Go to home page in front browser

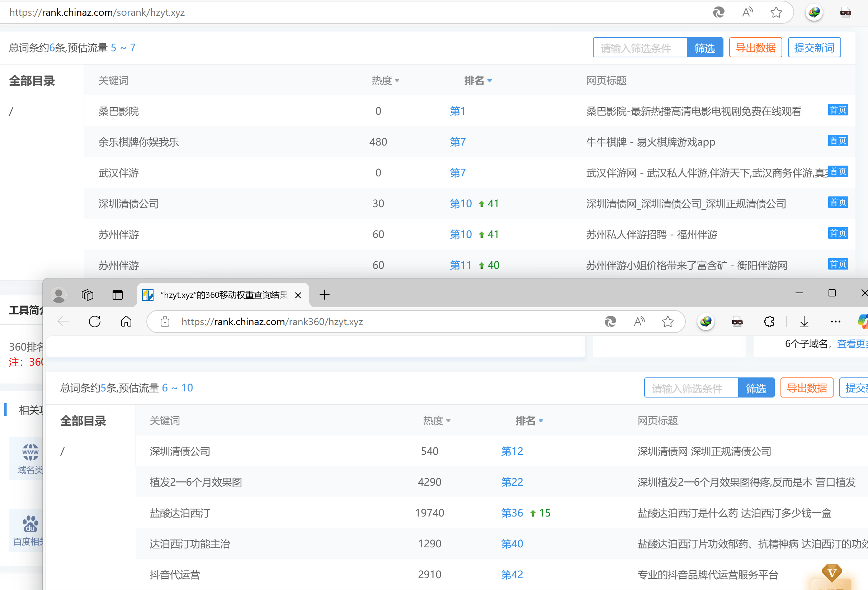126,322
